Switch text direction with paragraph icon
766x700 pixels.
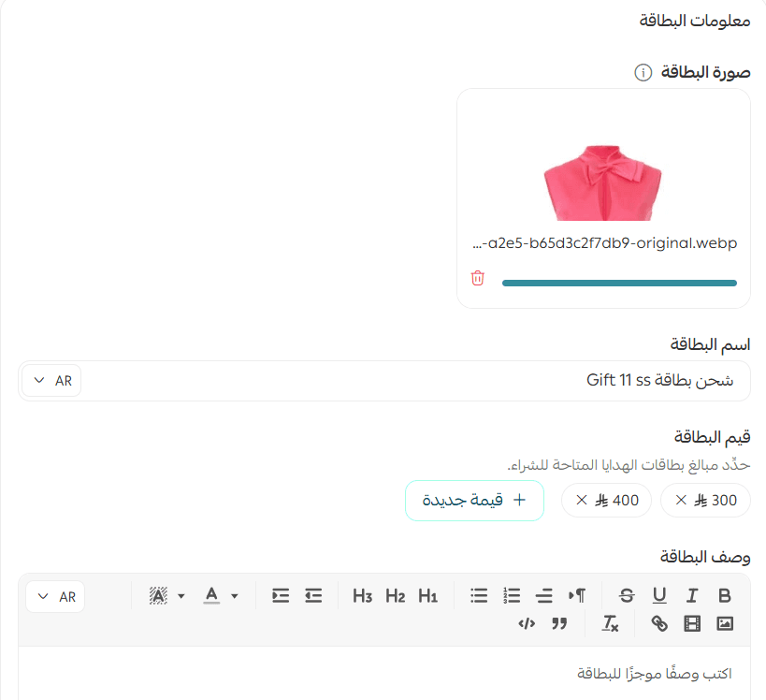pos(577,595)
